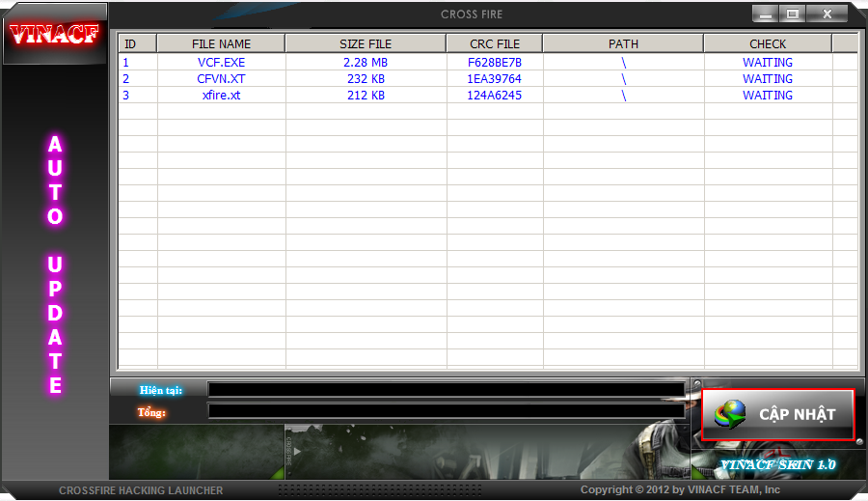The height and width of the screenshot is (501, 868).
Task: Click the ID 1 cell
Action: point(137,62)
